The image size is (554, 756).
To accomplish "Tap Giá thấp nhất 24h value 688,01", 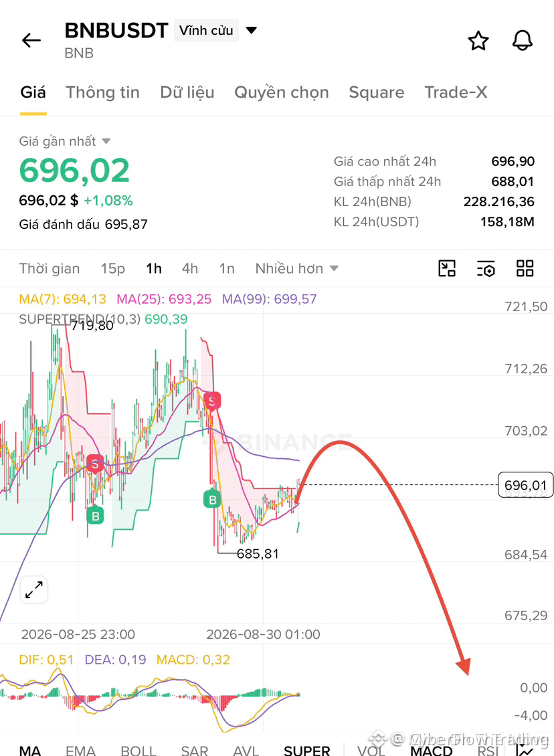I will point(513,182).
